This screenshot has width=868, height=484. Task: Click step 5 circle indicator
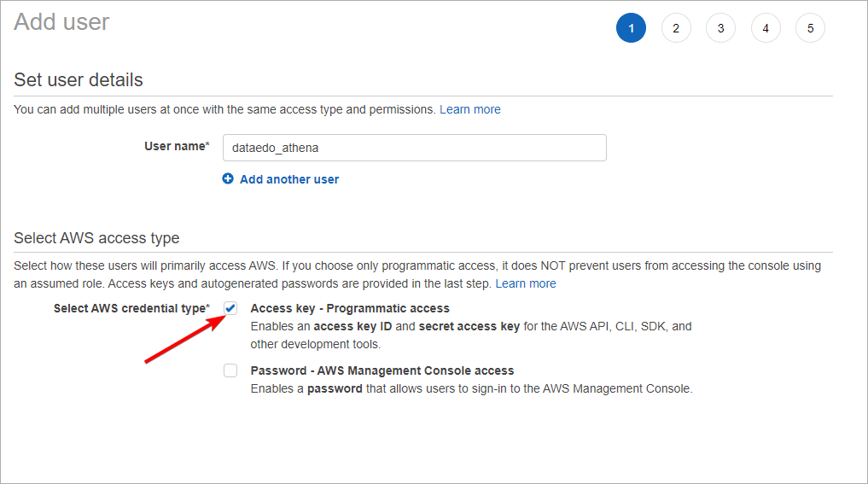810,28
